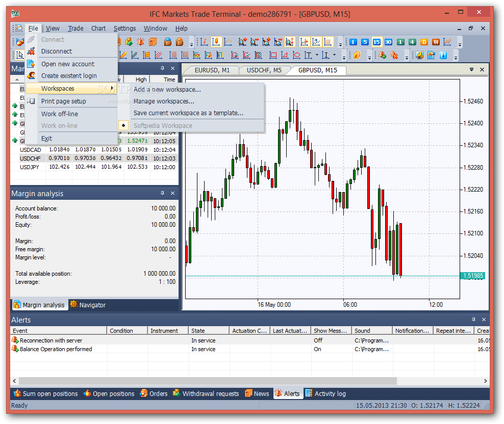Open the Open positions tab

click(x=109, y=393)
